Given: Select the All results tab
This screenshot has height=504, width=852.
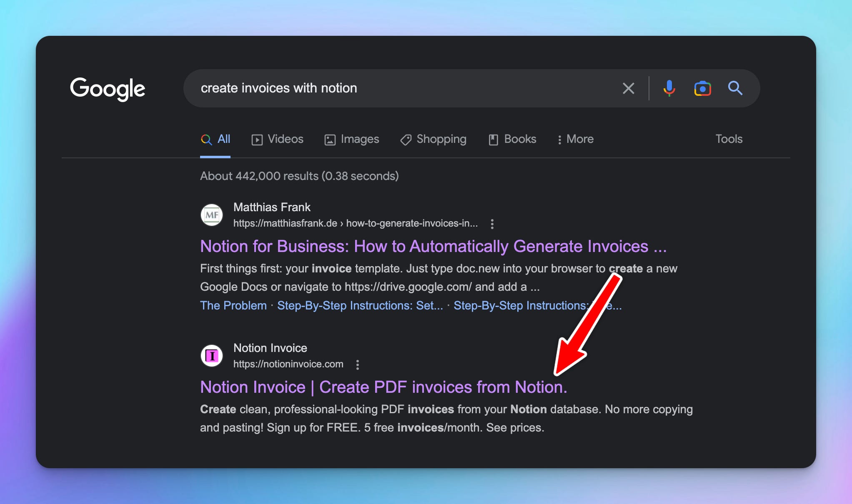Looking at the screenshot, I should (x=215, y=139).
